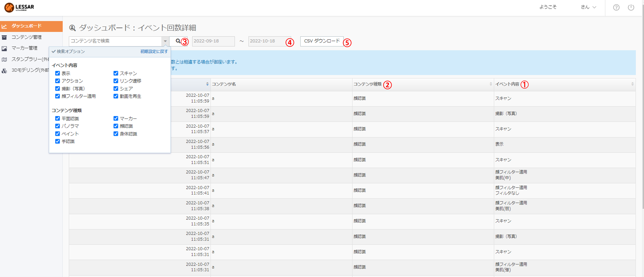644x277 pixels.
Task: Click the コンテンツ名で検索 search field
Action: click(x=115, y=41)
